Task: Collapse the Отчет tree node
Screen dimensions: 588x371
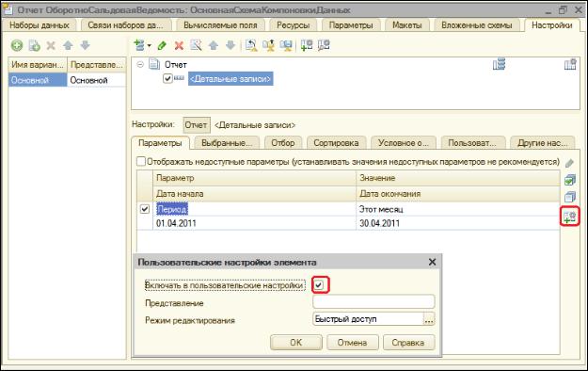Action: click(x=140, y=65)
